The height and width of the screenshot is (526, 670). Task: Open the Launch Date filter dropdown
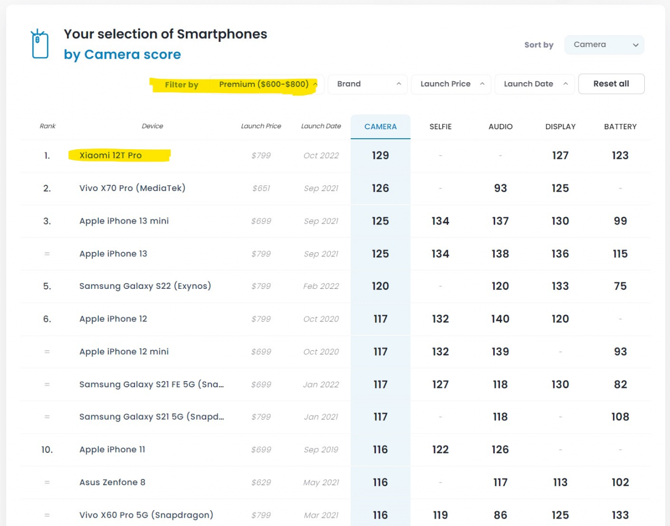point(535,84)
